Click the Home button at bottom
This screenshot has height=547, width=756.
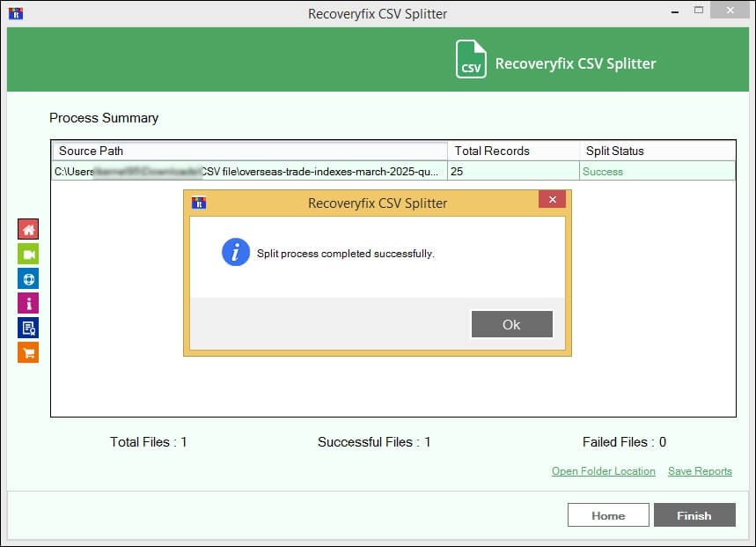[x=608, y=515]
